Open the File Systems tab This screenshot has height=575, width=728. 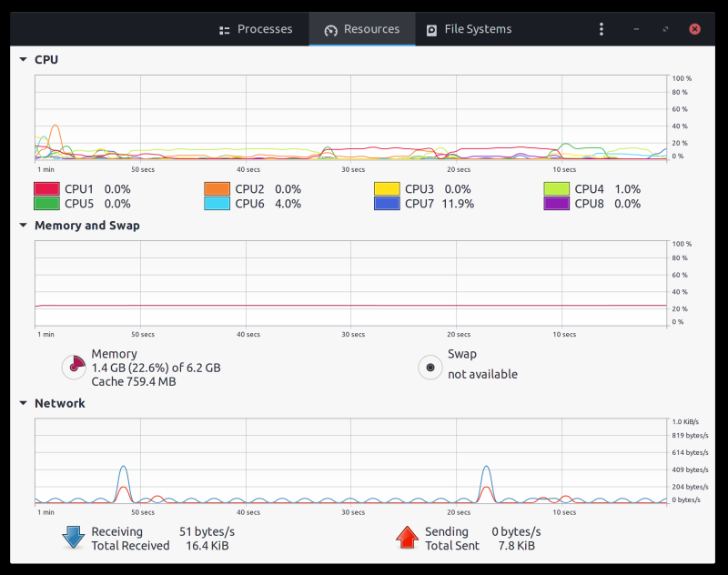pos(469,29)
